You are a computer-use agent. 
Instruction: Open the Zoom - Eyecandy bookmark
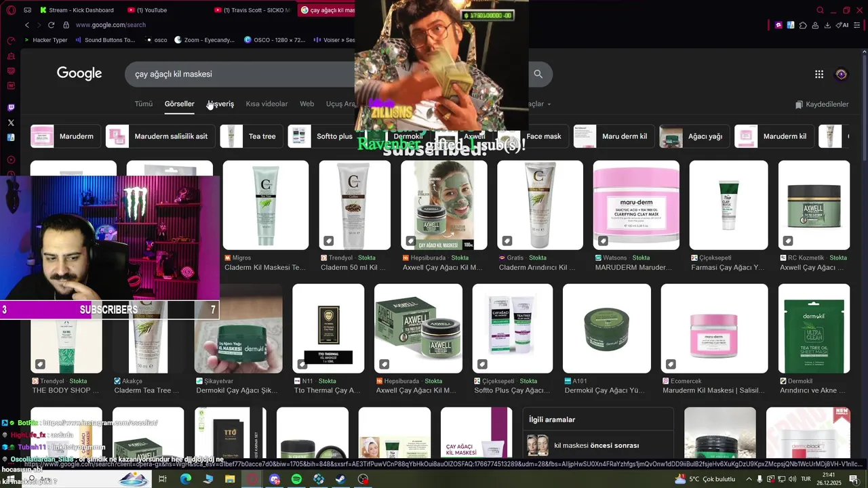click(204, 40)
